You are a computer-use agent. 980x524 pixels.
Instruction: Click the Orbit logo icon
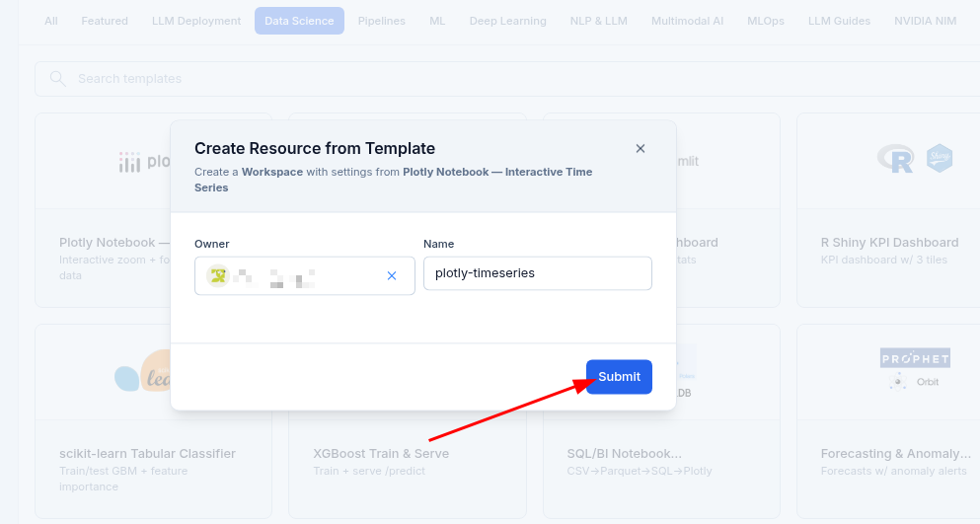coord(898,382)
